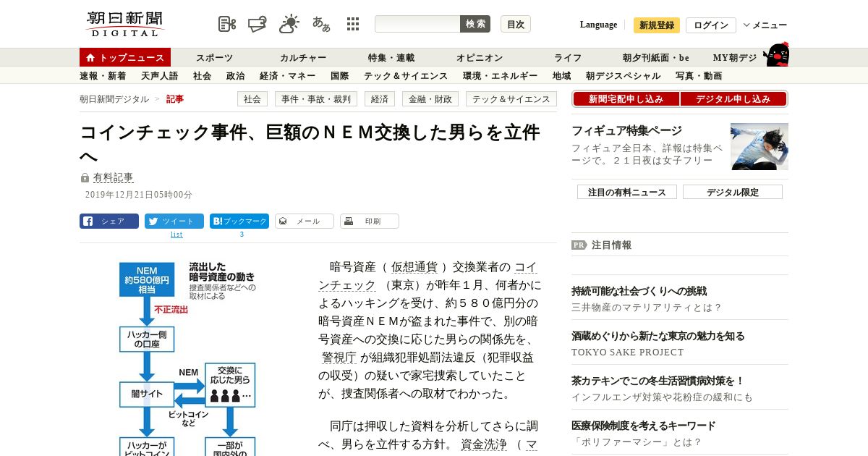Viewport: 868px width, 456px height.
Task: Follow the 記事 breadcrumb link
Action: click(x=175, y=99)
